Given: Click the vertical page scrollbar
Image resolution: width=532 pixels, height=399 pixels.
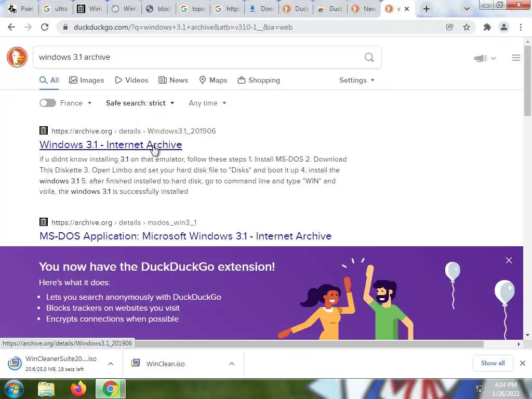Looking at the screenshot, I should 527,82.
